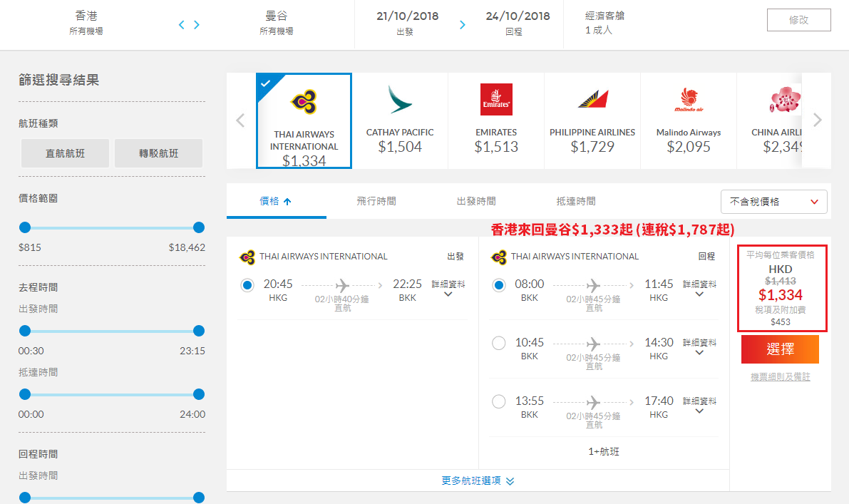The width and height of the screenshot is (849, 504).
Task: Click the airplane icon on the 20:45 flight
Action: pyautogui.click(x=342, y=284)
